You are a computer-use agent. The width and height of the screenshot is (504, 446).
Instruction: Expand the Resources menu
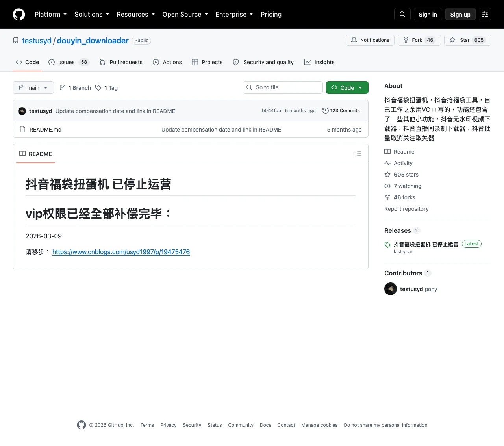click(135, 14)
